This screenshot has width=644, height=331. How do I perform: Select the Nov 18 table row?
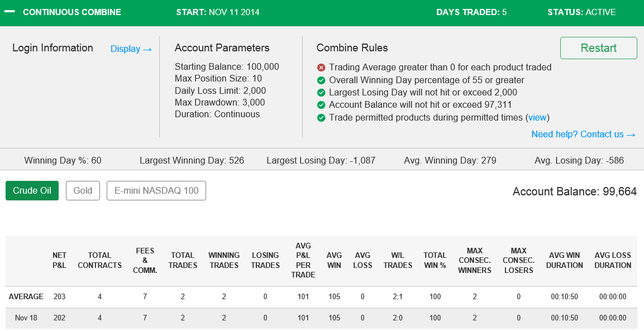point(322,318)
